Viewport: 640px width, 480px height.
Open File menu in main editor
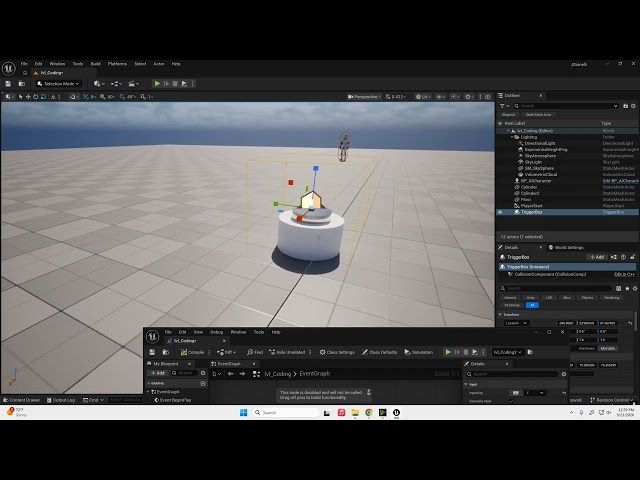[x=24, y=64]
